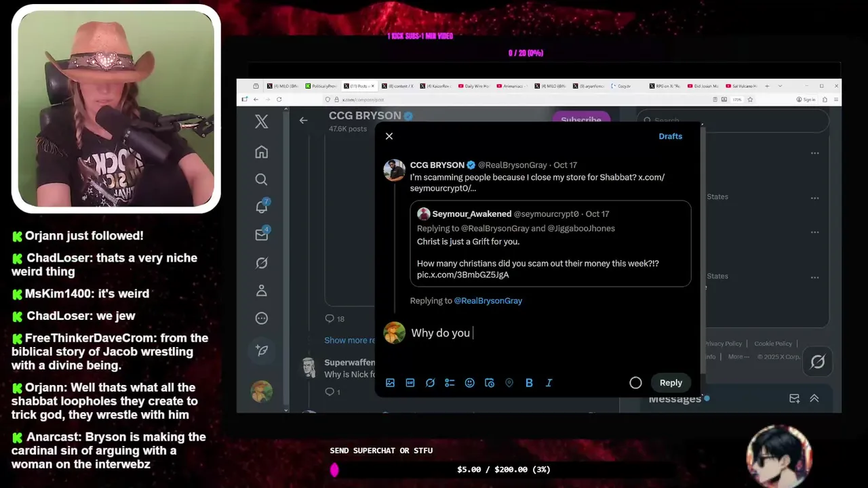Switch to the Sal Vulcano browser tab
The image size is (868, 488).
pyautogui.click(x=741, y=86)
